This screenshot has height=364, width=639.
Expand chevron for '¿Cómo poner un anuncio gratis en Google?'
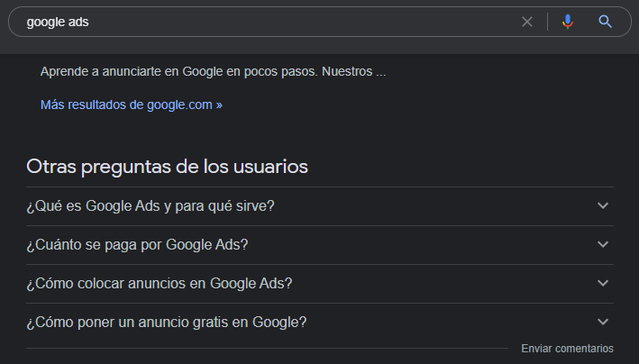click(603, 322)
